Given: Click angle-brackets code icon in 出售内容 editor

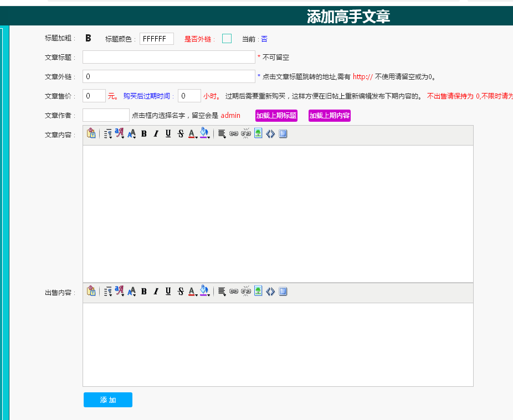Looking at the screenshot, I should tap(270, 291).
